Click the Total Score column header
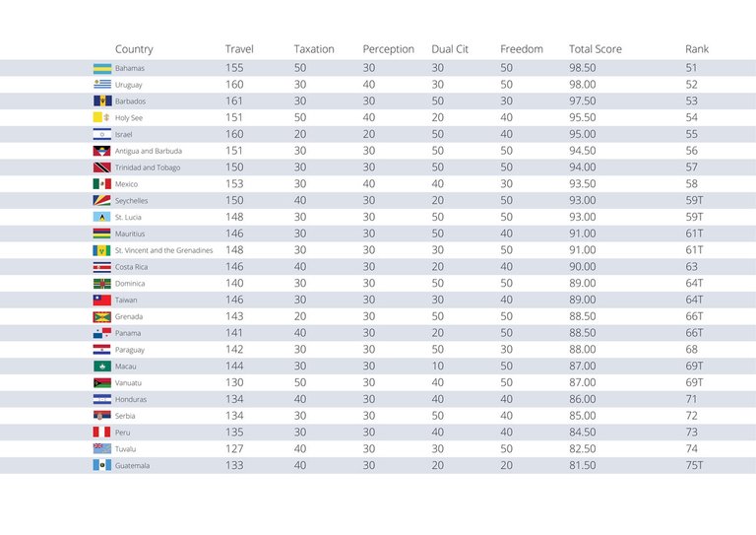 click(x=596, y=49)
